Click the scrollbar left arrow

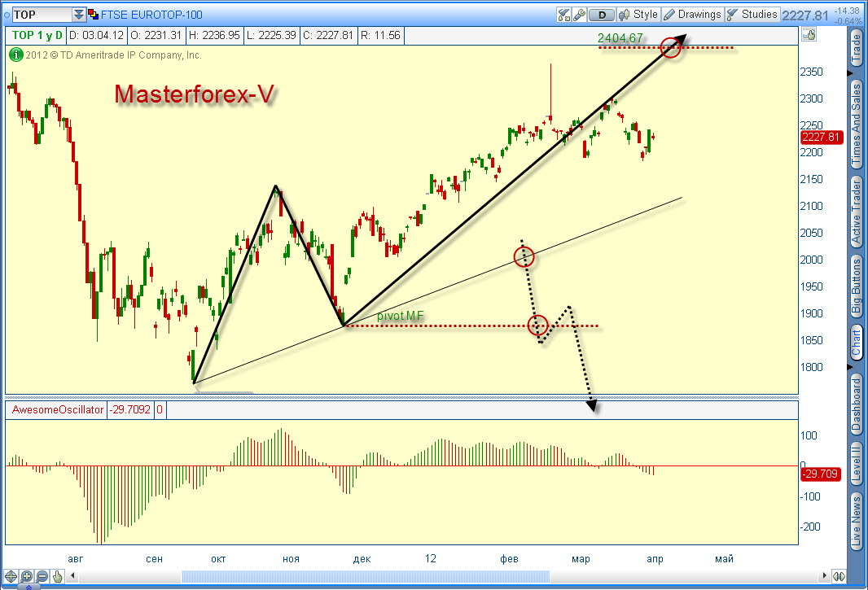point(72,576)
